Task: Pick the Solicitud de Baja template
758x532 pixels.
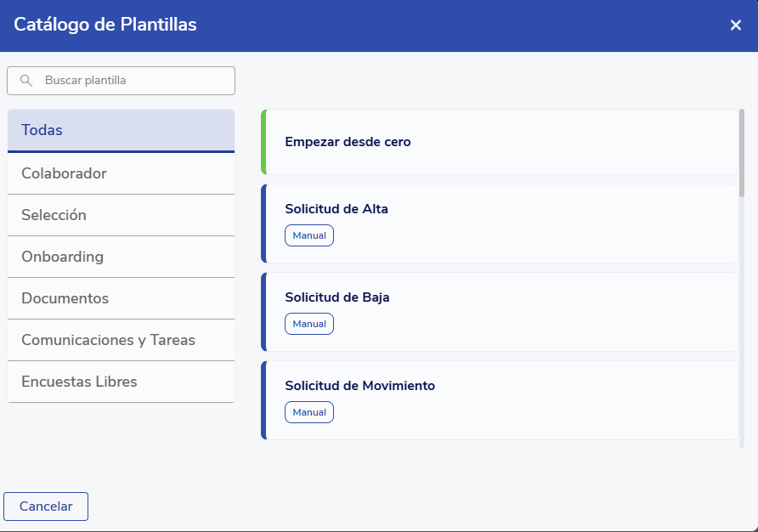Action: click(x=500, y=297)
